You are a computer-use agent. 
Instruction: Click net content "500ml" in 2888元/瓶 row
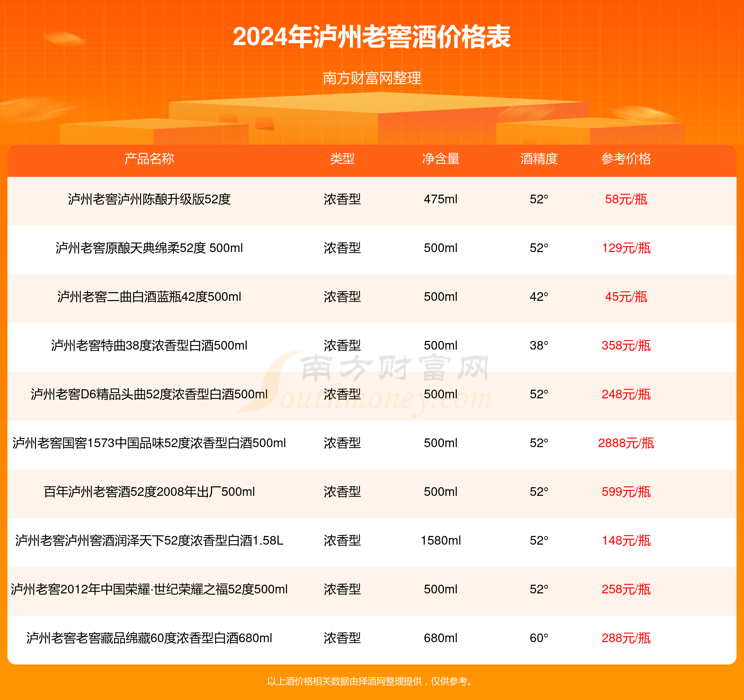tap(441, 443)
